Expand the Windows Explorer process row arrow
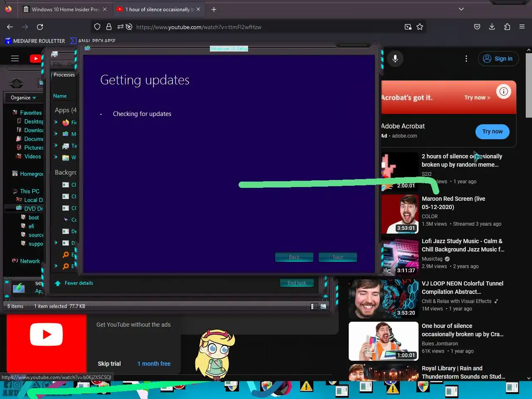Image resolution: width=532 pixels, height=399 pixels. 55,157
